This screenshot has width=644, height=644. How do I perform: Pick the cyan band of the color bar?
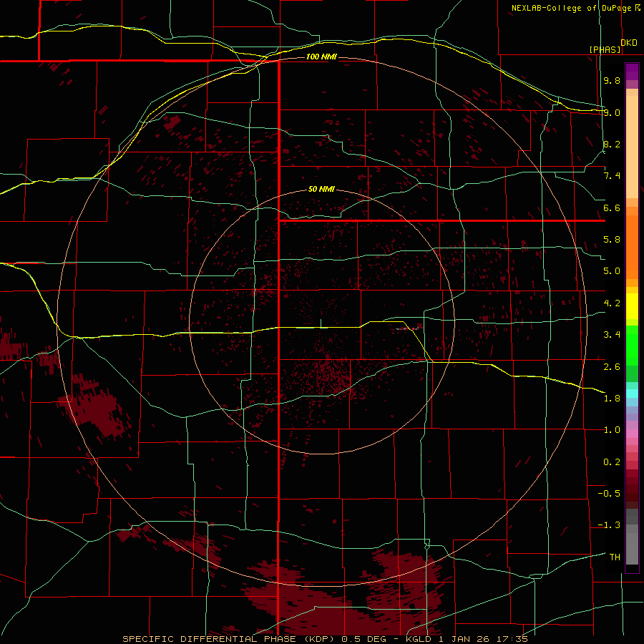(632, 394)
